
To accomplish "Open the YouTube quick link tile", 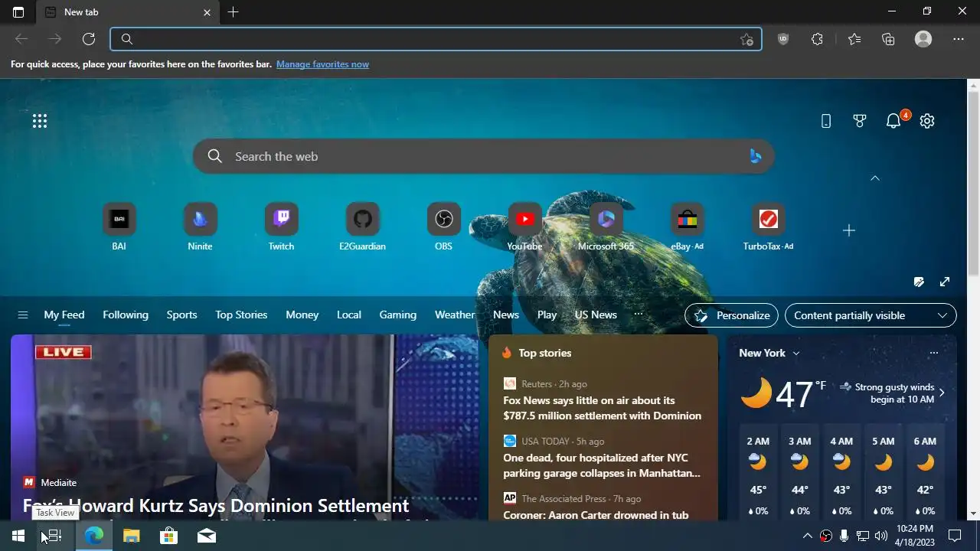I will coord(524,227).
